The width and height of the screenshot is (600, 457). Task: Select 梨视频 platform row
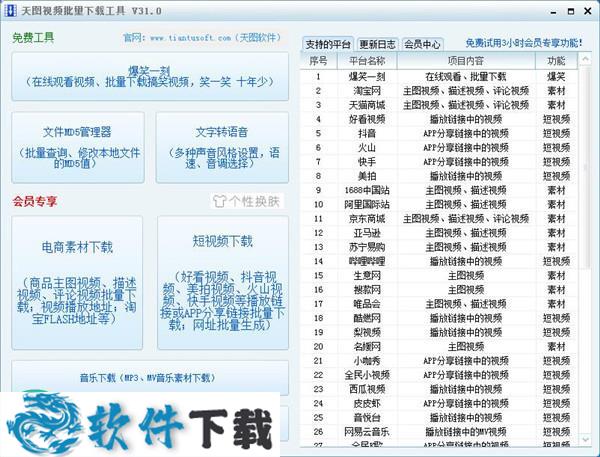(x=439, y=332)
